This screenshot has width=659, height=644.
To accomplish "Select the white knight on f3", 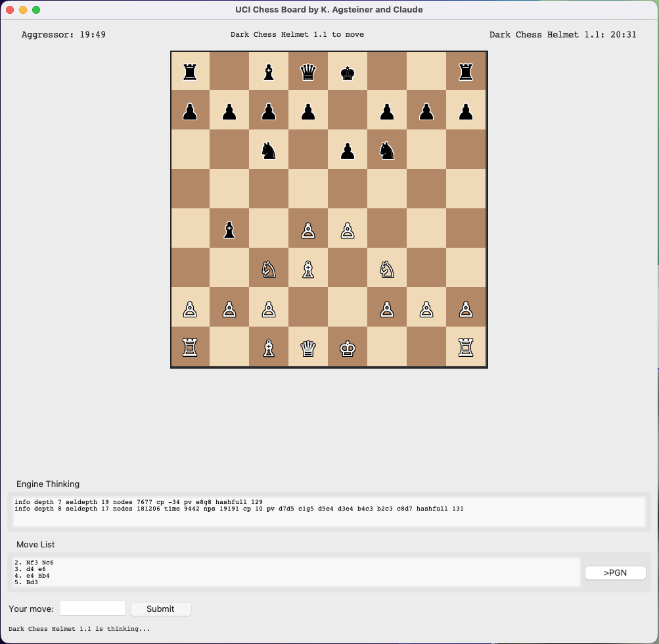I will [387, 268].
